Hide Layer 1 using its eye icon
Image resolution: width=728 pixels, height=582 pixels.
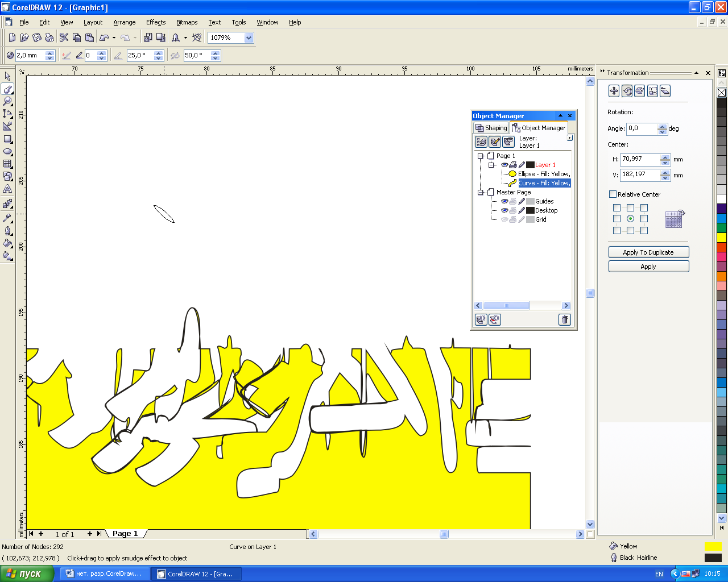pyautogui.click(x=504, y=165)
